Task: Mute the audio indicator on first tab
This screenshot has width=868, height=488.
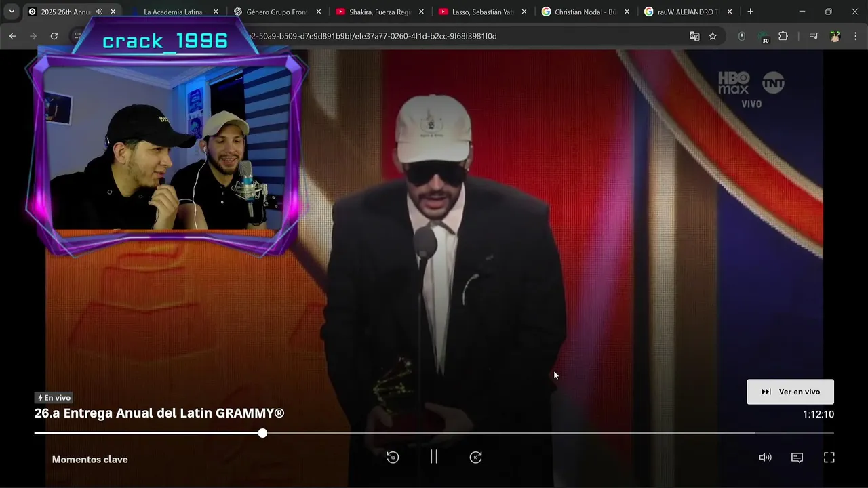Action: point(99,12)
